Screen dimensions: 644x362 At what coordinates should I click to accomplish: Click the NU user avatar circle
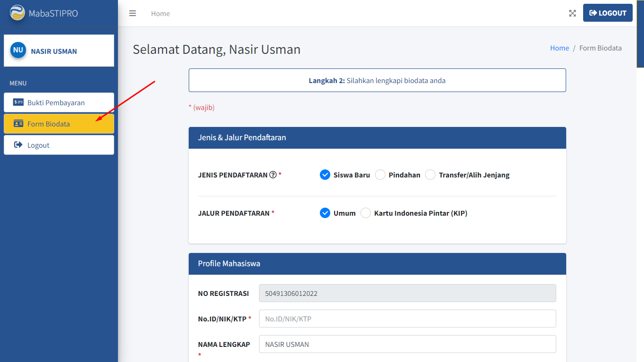pyautogui.click(x=18, y=50)
